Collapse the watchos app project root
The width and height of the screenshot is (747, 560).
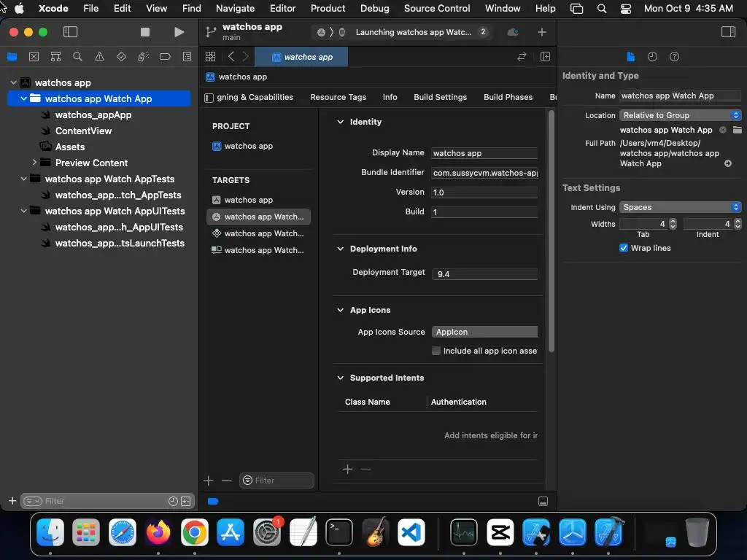coord(13,82)
